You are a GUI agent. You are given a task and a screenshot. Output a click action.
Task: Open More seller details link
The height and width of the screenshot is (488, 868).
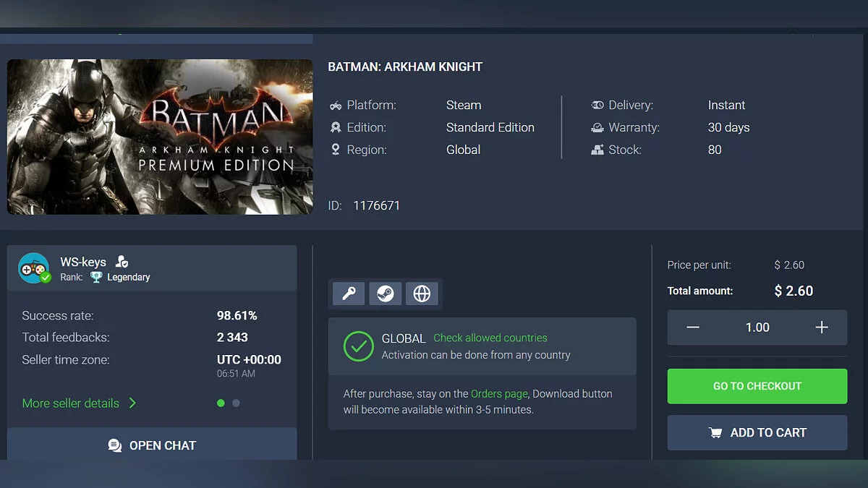(71, 403)
